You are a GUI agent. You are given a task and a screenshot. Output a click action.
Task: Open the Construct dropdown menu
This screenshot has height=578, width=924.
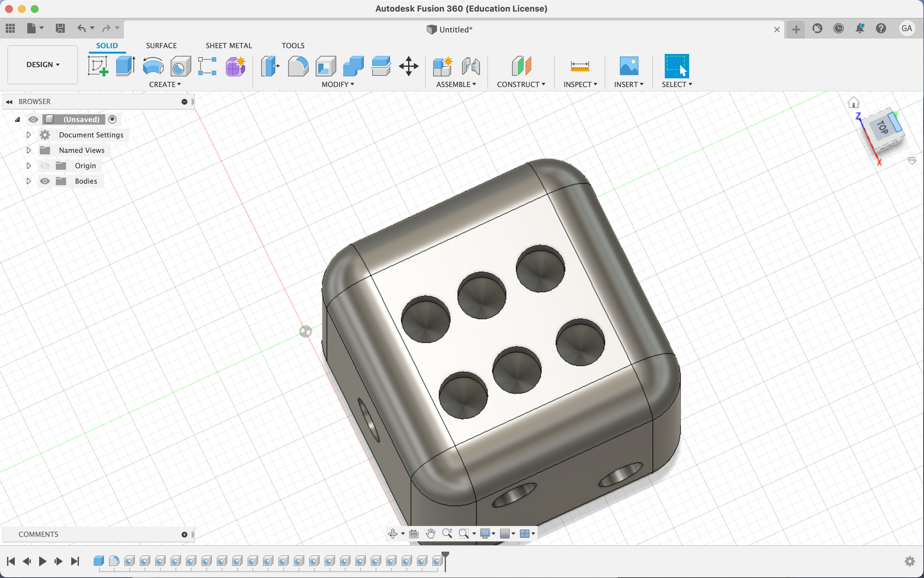click(x=521, y=84)
